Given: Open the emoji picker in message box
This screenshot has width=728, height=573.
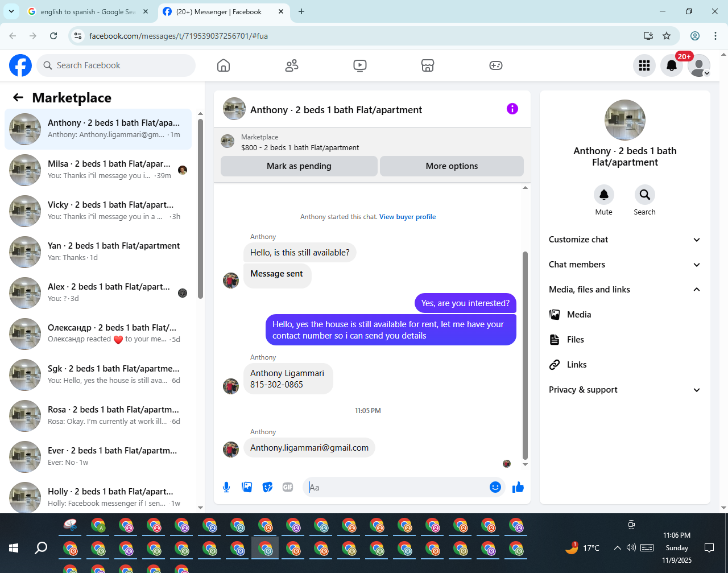Looking at the screenshot, I should point(495,487).
